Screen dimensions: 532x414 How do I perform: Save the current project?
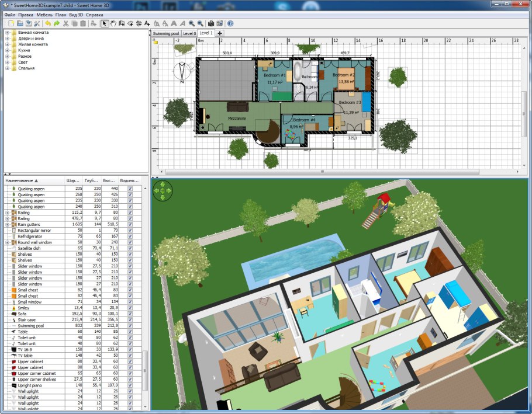pyautogui.click(x=29, y=24)
